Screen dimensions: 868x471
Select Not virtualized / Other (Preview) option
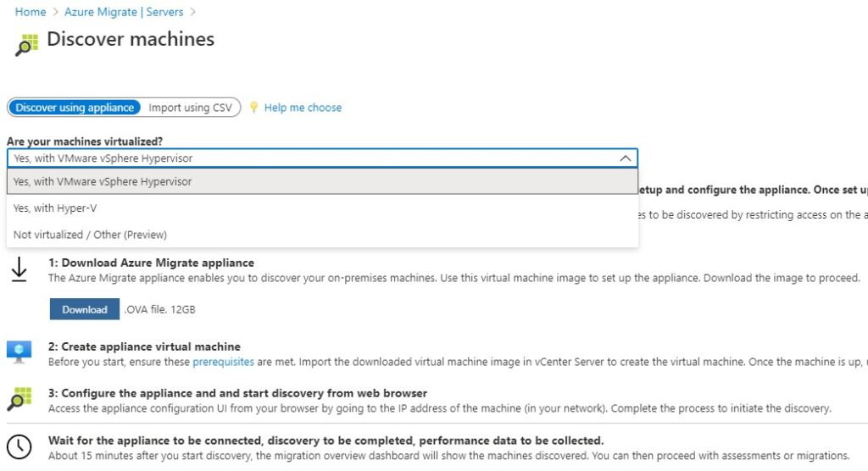pyautogui.click(x=322, y=235)
